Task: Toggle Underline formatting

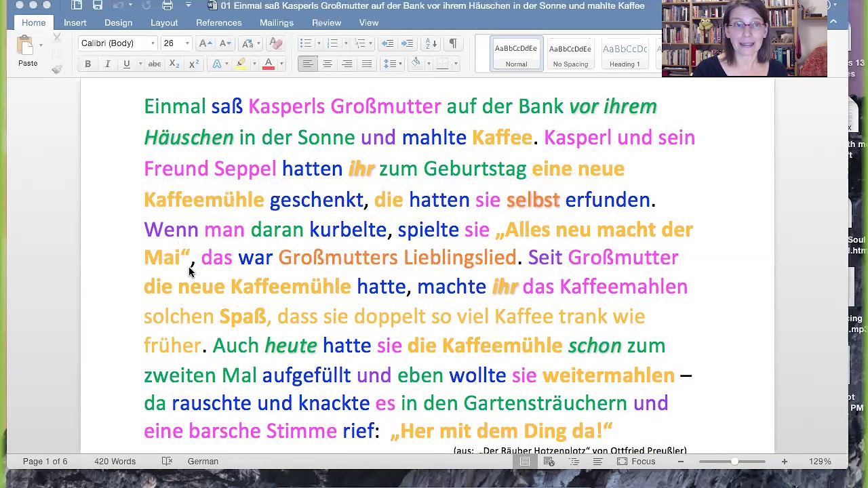Action: tap(126, 64)
